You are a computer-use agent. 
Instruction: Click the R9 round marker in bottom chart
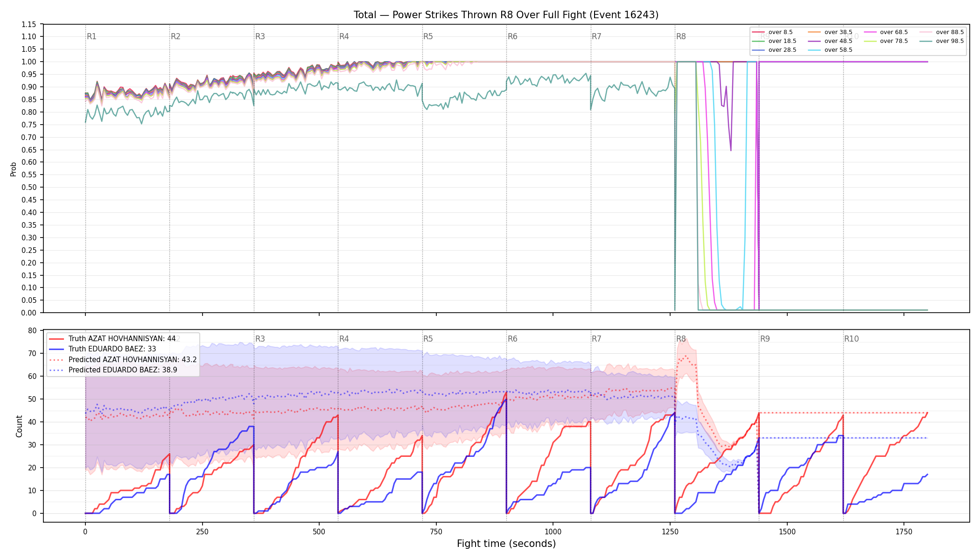(x=765, y=339)
